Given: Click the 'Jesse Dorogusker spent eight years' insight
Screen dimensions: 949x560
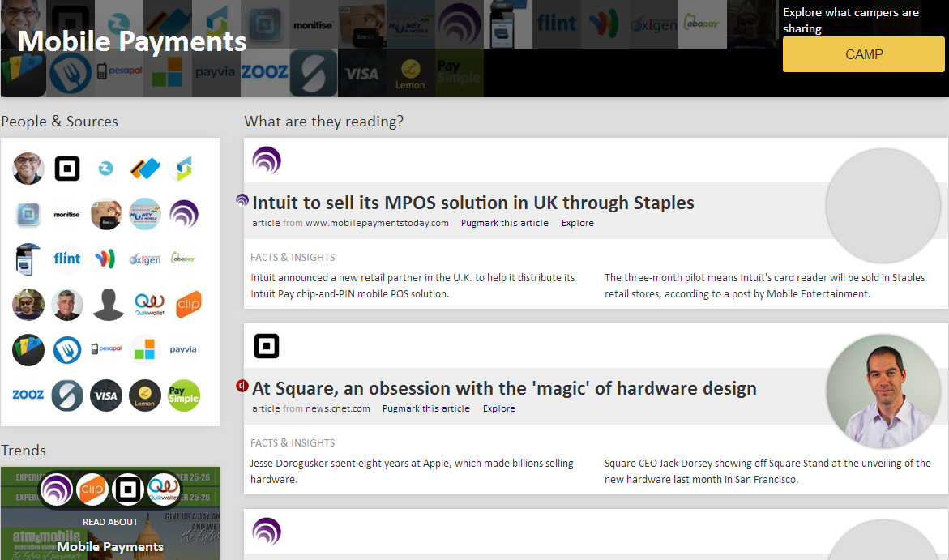Looking at the screenshot, I should 412,471.
